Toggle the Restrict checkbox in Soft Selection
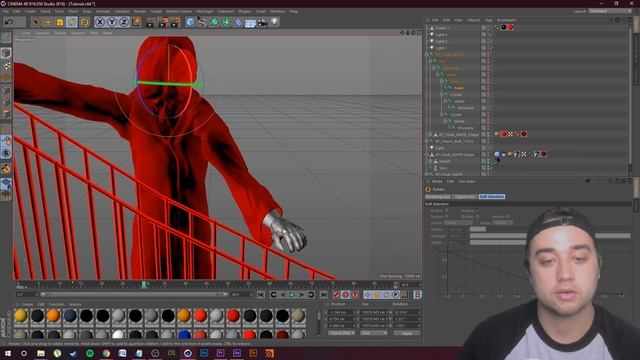Screen dimensions: 640x360 507,216
